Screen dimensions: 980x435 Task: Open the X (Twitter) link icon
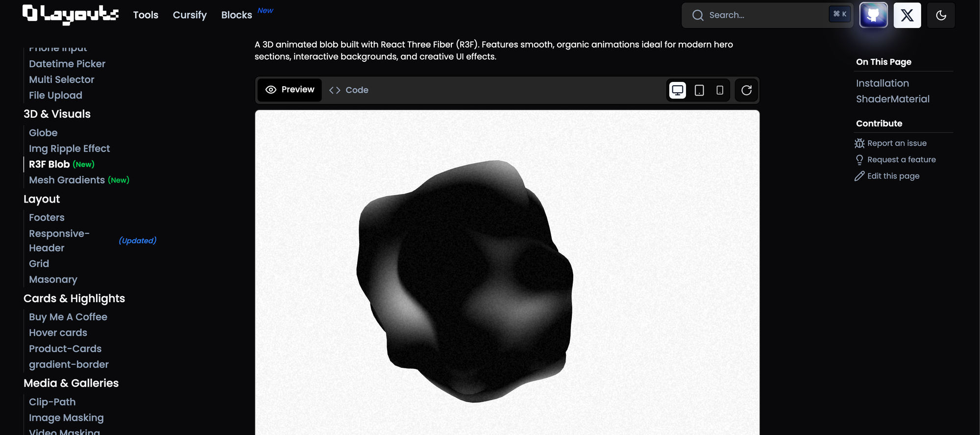[x=907, y=15]
